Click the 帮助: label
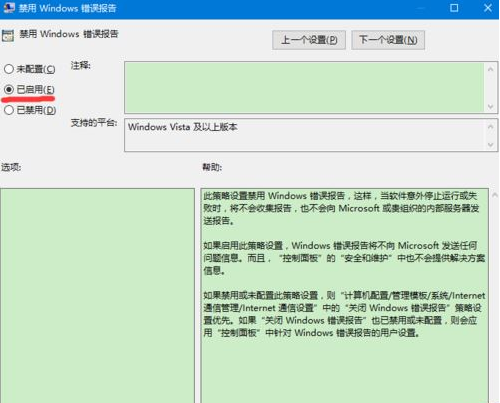The image size is (500, 403). pos(212,167)
